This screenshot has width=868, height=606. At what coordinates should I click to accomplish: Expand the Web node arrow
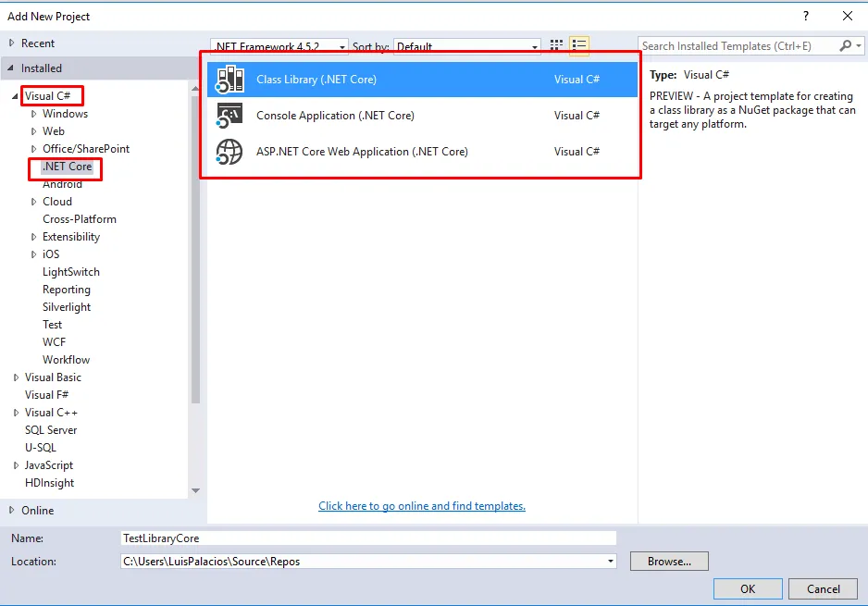[x=33, y=131]
